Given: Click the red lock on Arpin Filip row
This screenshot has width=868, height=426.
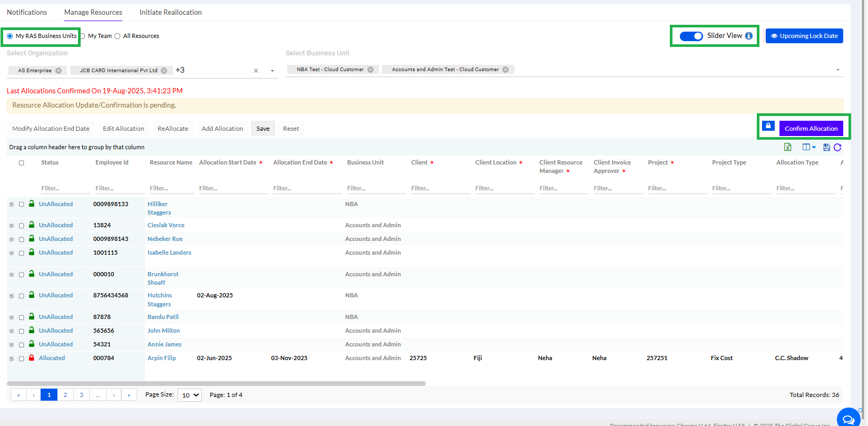Looking at the screenshot, I should (x=32, y=358).
